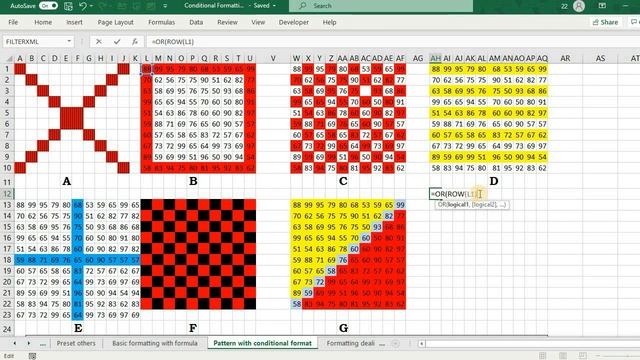Select column header AG
Viewport: 640px width, 360px height.
(x=418, y=58)
